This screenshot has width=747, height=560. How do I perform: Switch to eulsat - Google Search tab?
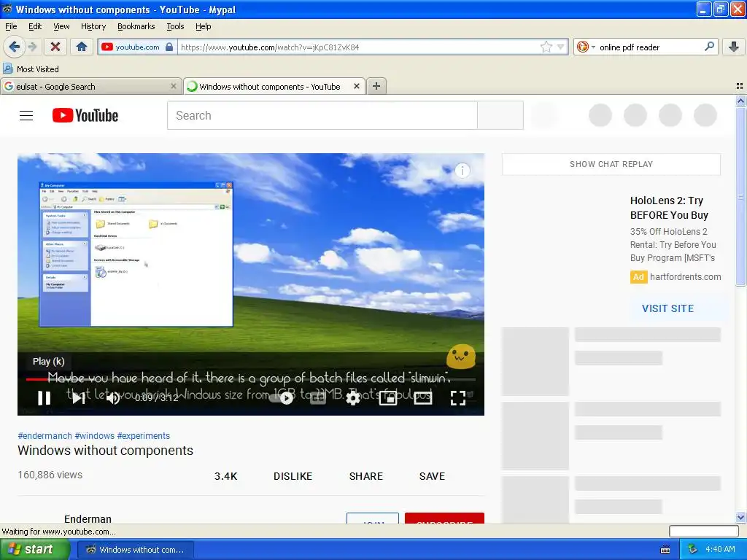tap(90, 86)
